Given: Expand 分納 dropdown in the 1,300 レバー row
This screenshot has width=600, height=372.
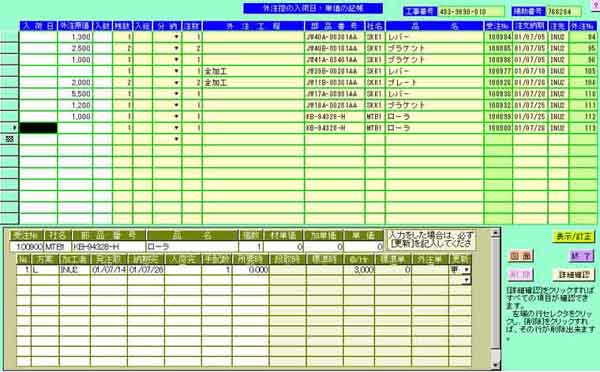Looking at the screenshot, I should 176,37.
